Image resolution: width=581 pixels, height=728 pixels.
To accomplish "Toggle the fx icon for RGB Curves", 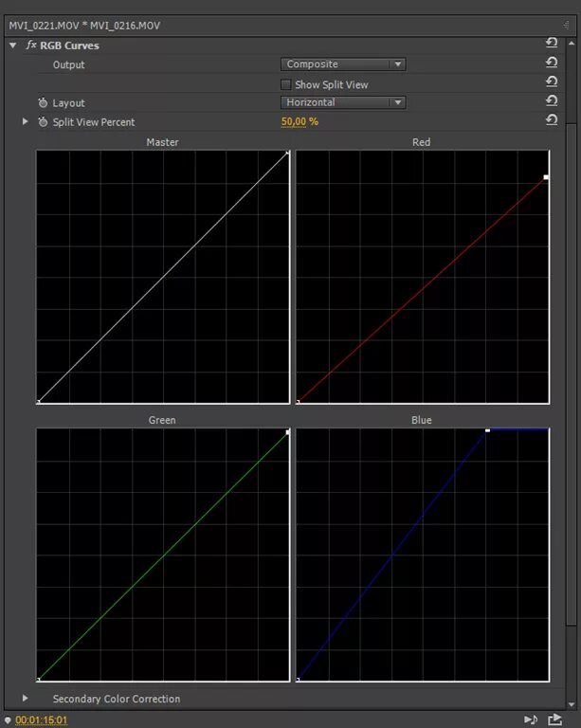I will (31, 45).
